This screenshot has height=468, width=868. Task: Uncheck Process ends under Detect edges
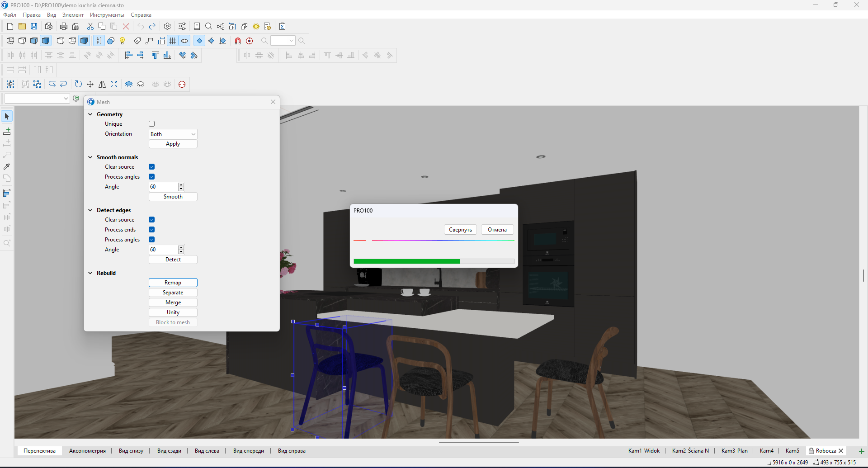click(152, 230)
